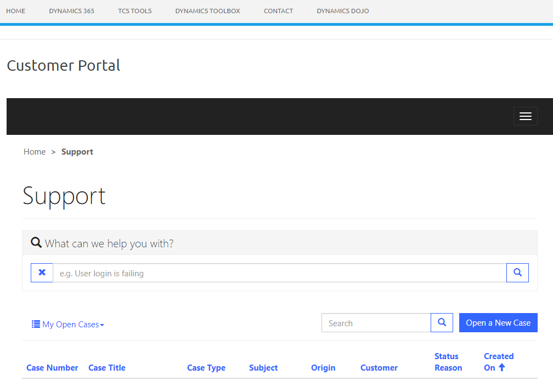
Task: Clear the help search box with the X
Action: point(42,272)
